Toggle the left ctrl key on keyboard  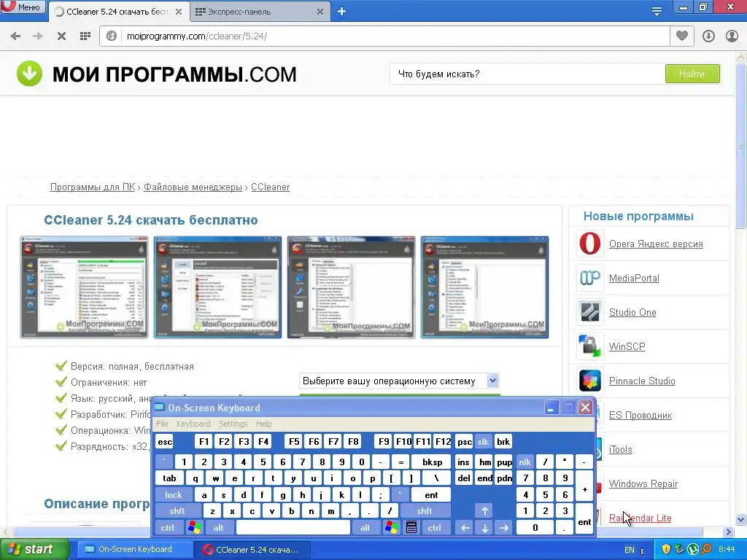167,528
